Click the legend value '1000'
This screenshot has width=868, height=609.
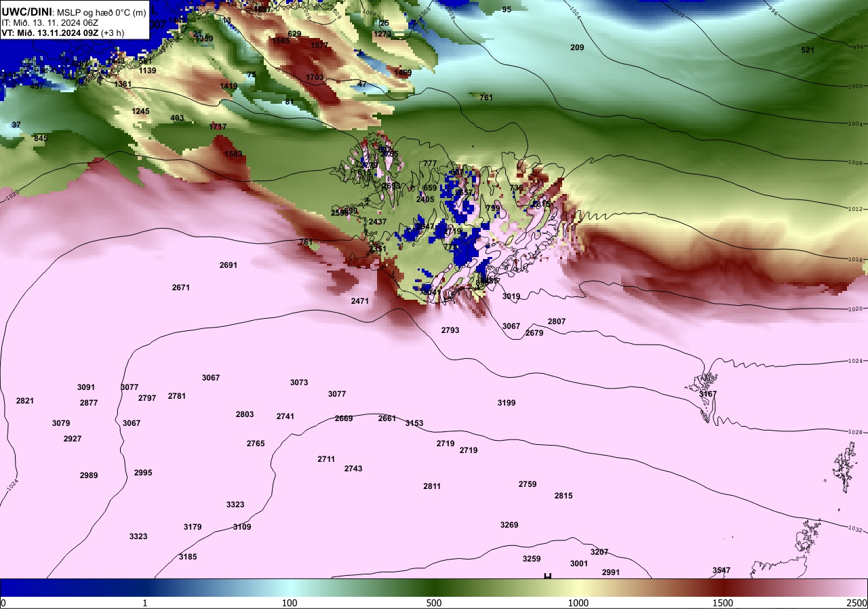578,603
